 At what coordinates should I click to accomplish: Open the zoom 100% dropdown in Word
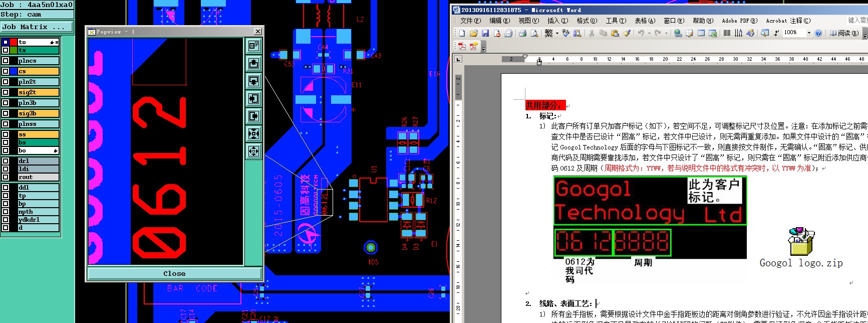coord(809,33)
